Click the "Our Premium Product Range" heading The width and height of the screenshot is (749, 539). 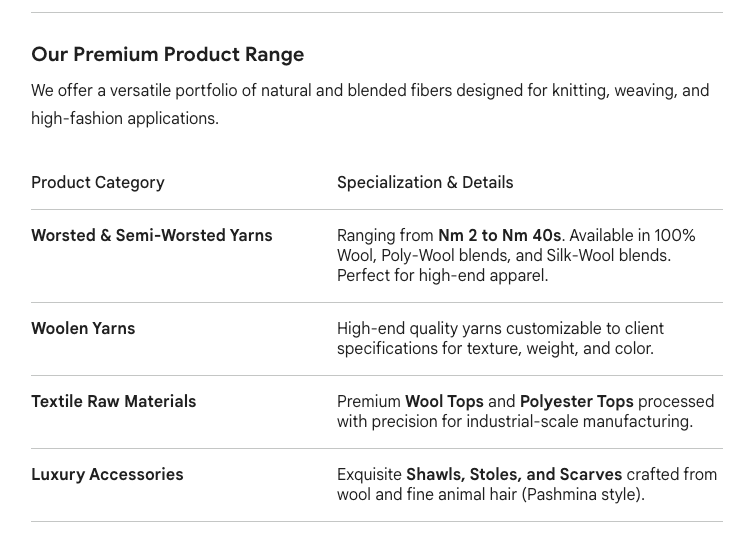point(167,54)
